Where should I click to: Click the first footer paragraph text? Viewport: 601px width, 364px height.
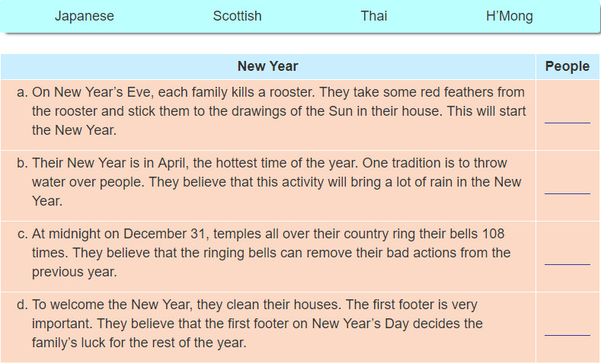point(257,324)
